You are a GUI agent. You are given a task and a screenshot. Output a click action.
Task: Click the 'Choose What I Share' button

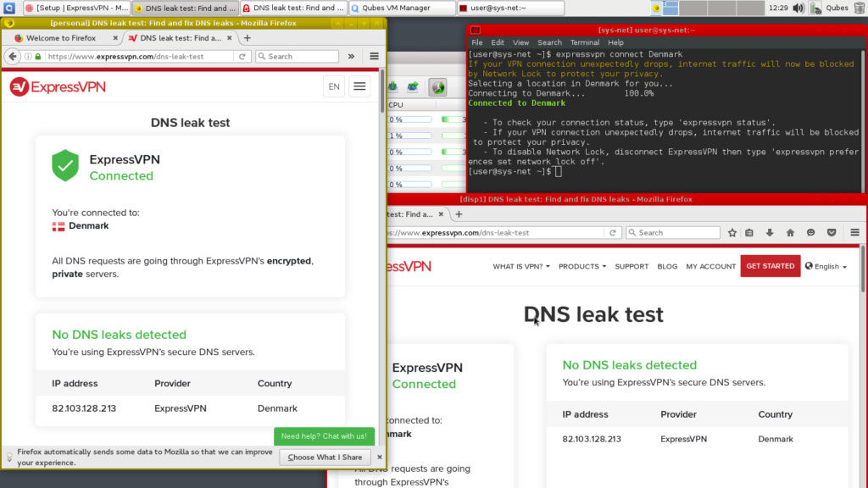click(x=325, y=457)
